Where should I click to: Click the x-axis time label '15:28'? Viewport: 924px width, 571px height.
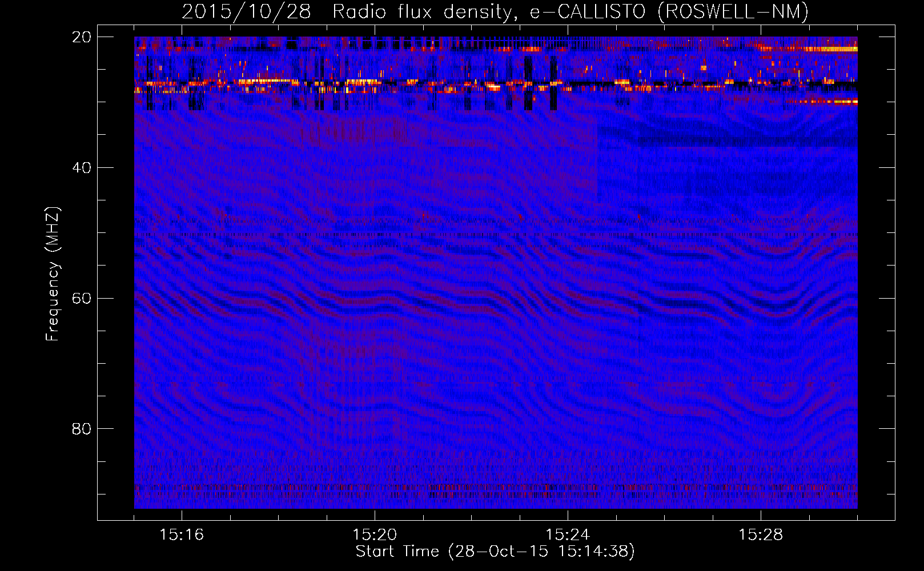(x=761, y=535)
